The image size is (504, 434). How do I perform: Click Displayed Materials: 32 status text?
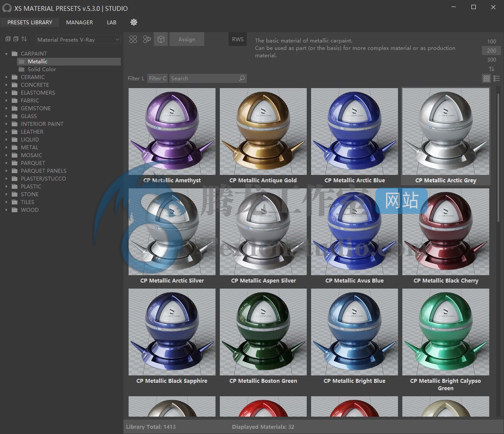[x=263, y=427]
